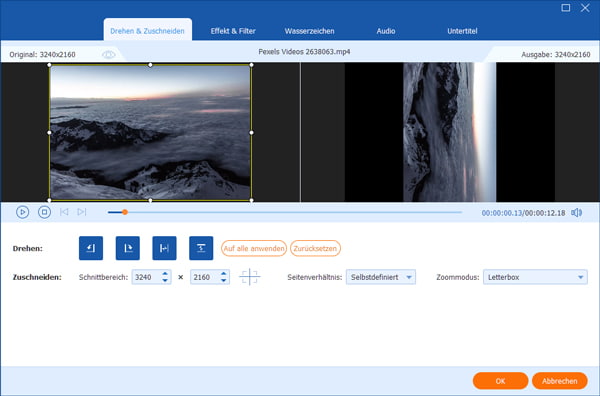Go to the Audio tab

click(386, 31)
